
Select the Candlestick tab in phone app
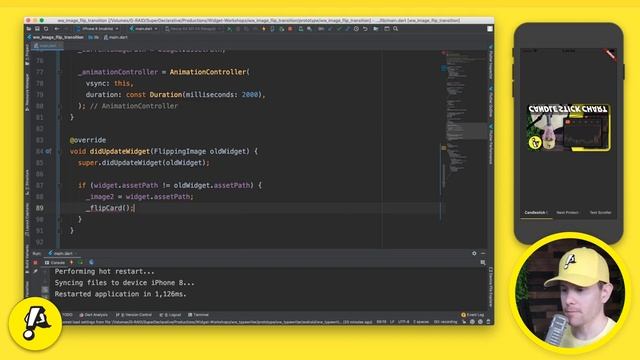click(536, 213)
